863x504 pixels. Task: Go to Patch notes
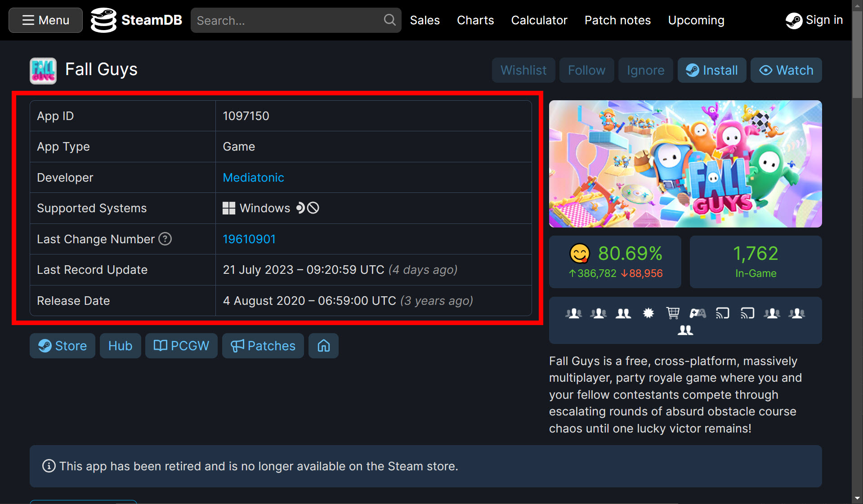(617, 20)
